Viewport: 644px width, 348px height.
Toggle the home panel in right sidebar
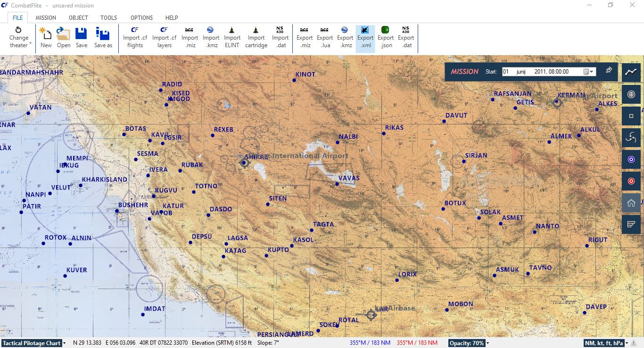[x=631, y=203]
